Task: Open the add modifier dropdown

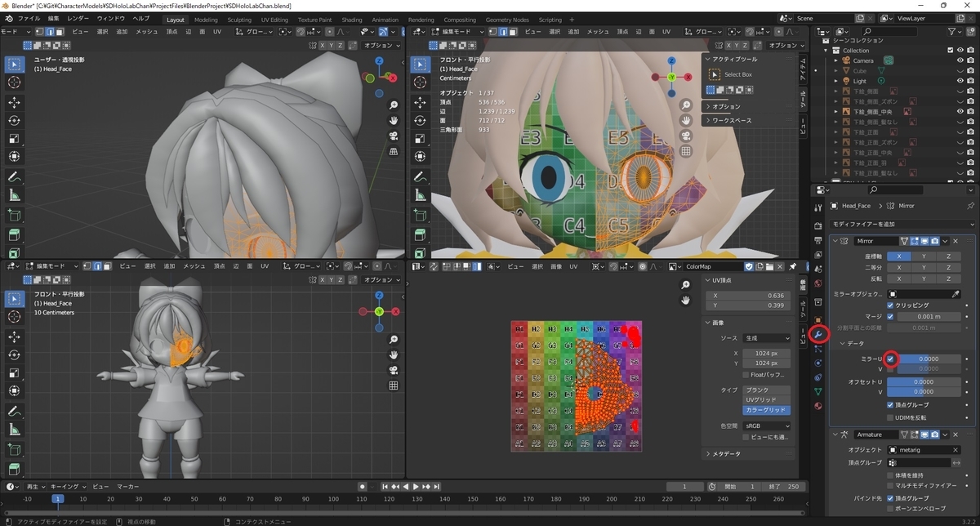Action: click(x=902, y=224)
